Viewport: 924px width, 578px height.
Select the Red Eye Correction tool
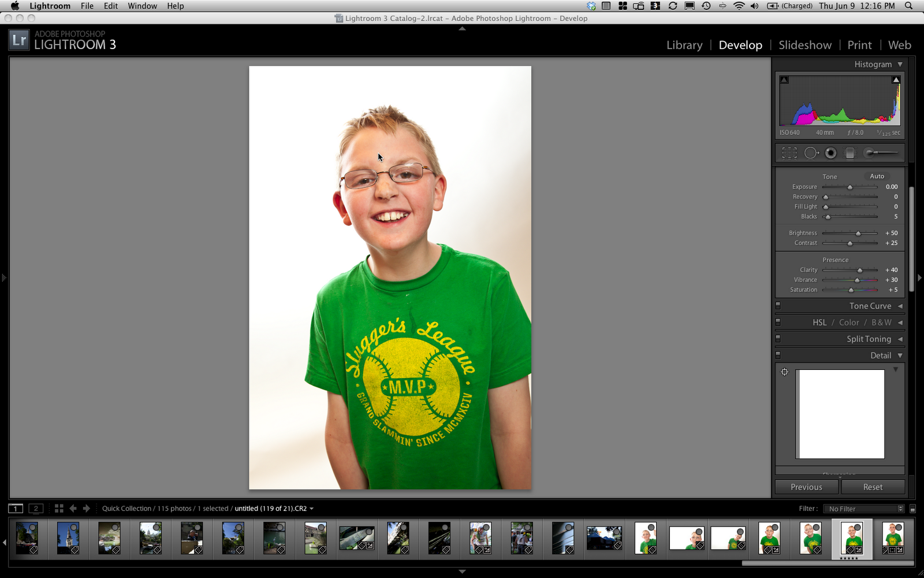click(830, 153)
